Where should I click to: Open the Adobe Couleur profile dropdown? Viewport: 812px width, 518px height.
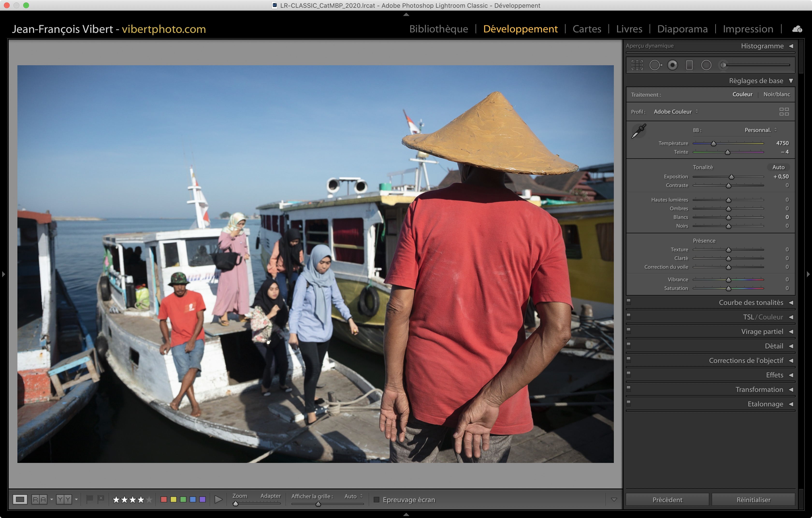675,112
